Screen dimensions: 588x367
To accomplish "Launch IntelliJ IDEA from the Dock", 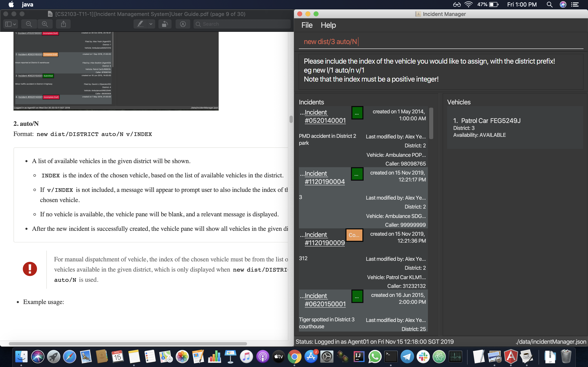I will click(359, 356).
